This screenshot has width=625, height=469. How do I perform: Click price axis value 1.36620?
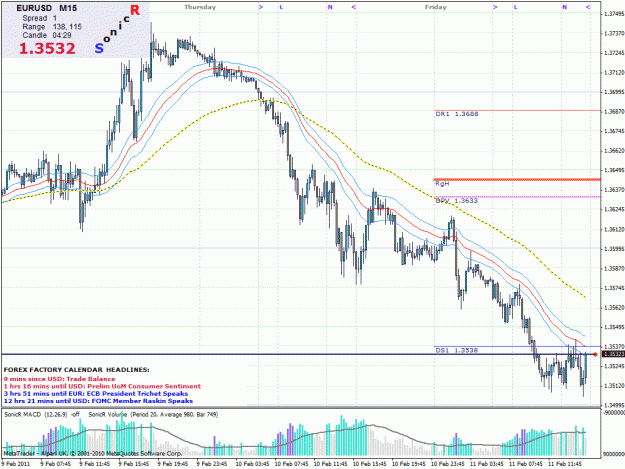614,151
